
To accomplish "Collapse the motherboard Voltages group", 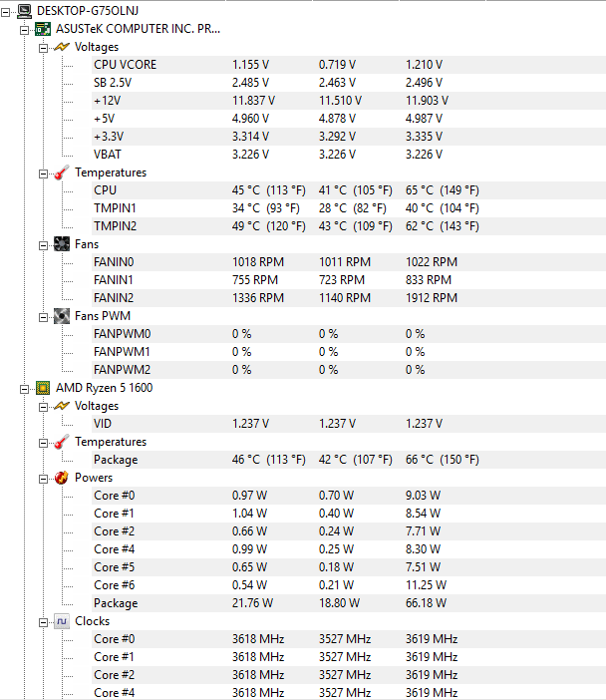I will 43,48.
